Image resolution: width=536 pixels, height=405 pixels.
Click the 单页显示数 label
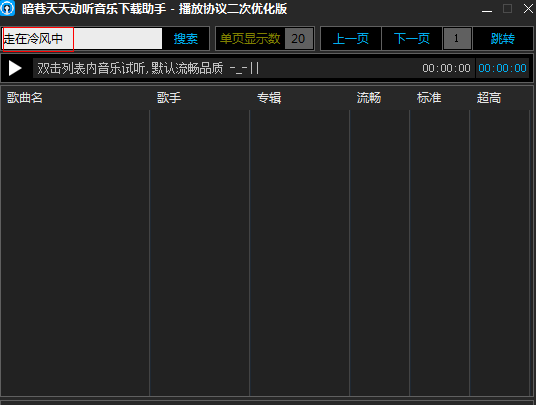pos(250,39)
